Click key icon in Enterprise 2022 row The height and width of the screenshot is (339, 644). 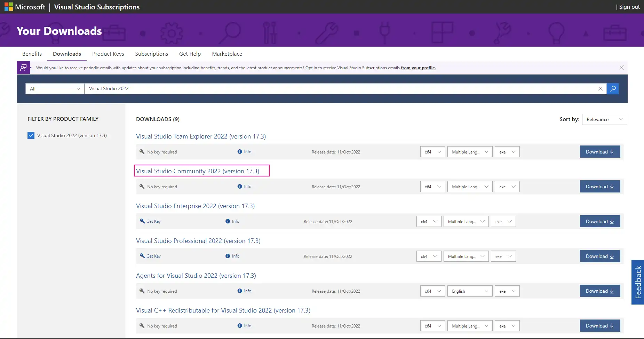coord(142,221)
